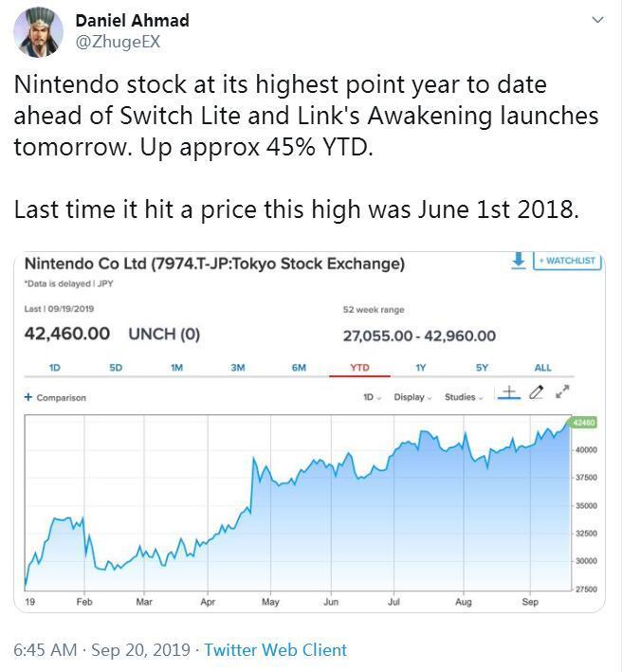Expand the Display dropdown
Image resolution: width=622 pixels, height=672 pixels.
click(x=412, y=397)
